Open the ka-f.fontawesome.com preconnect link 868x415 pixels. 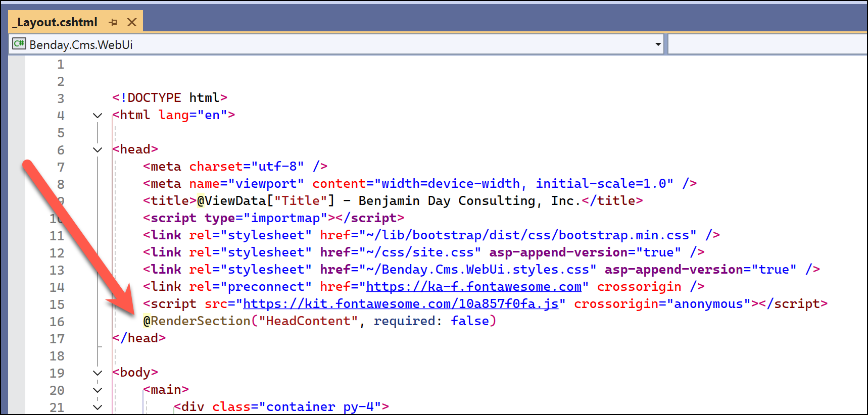coord(474,287)
